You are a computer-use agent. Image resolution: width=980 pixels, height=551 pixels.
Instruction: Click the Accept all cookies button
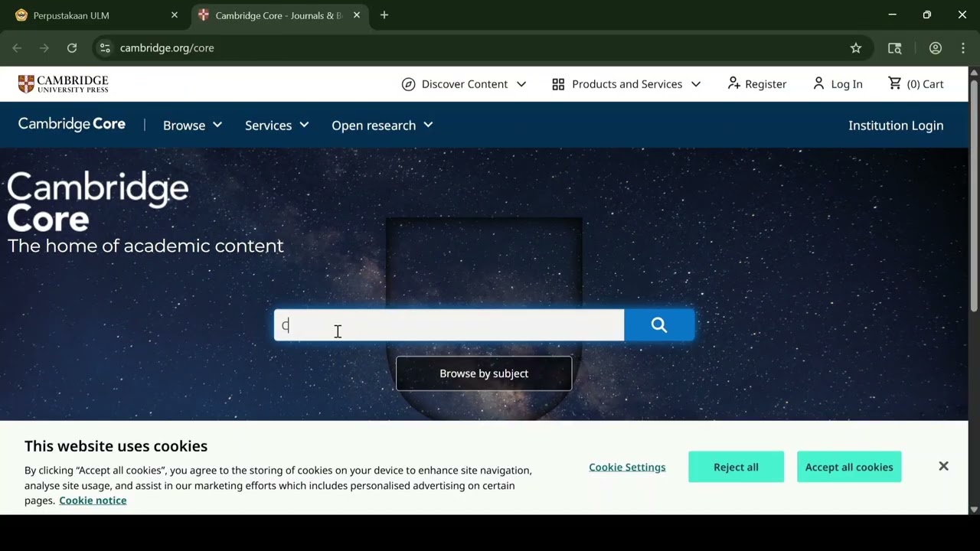coord(849,467)
